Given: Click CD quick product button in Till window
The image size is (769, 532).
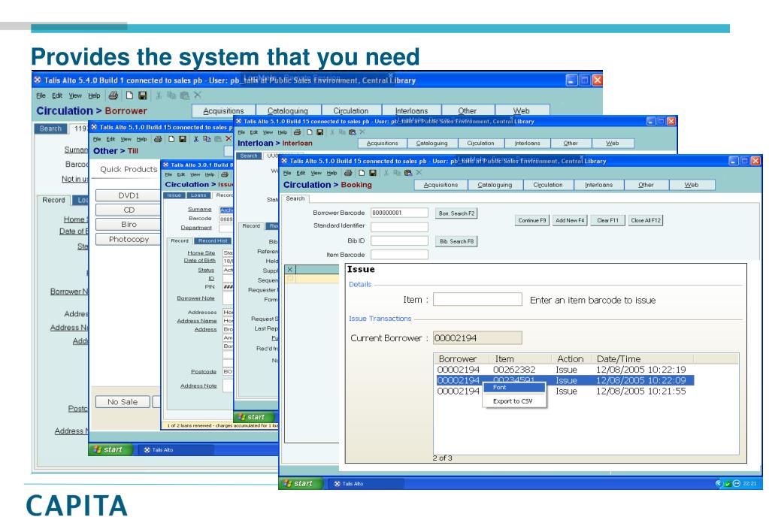Looking at the screenshot, I should [x=129, y=210].
